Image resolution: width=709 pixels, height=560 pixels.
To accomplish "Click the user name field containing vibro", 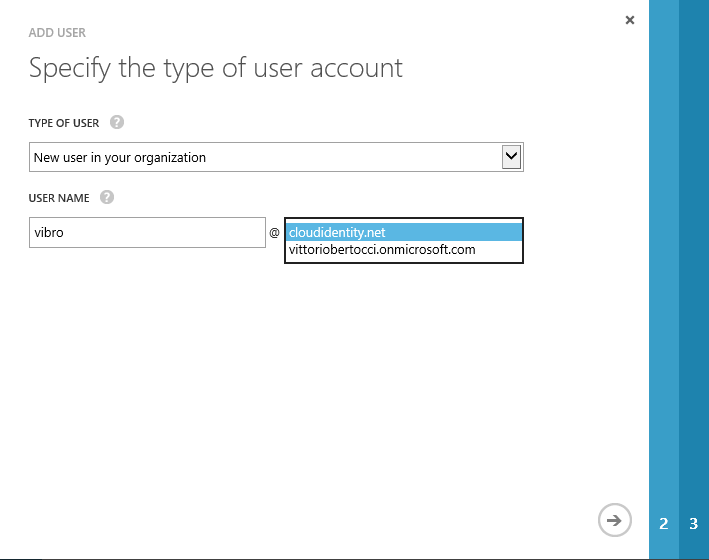I will pyautogui.click(x=147, y=233).
